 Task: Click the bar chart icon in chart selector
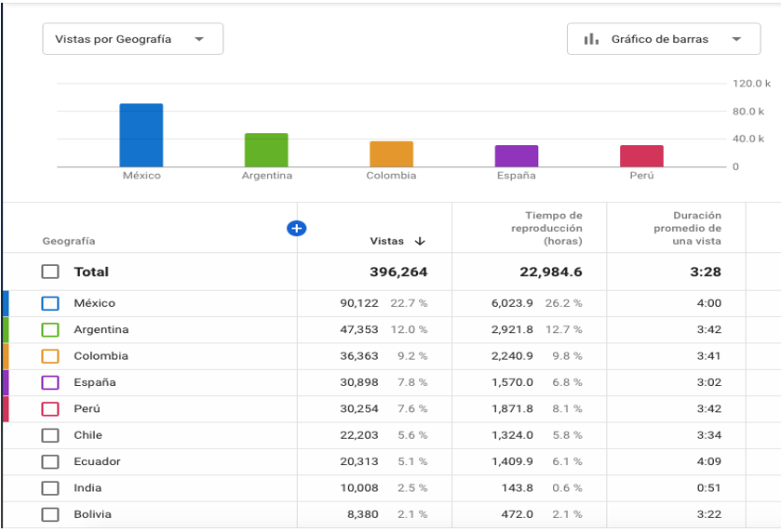point(590,39)
